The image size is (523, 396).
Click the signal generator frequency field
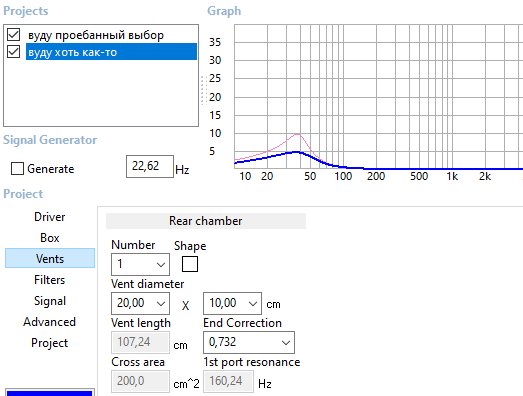pos(150,166)
